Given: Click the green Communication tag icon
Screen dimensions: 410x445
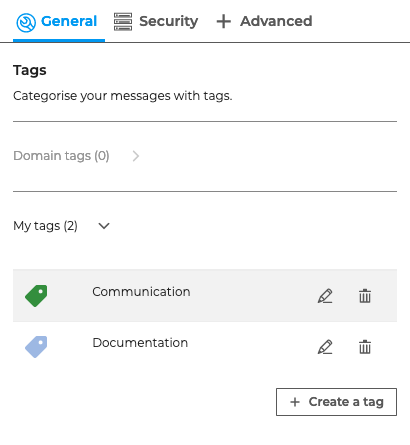Looking at the screenshot, I should 36,296.
